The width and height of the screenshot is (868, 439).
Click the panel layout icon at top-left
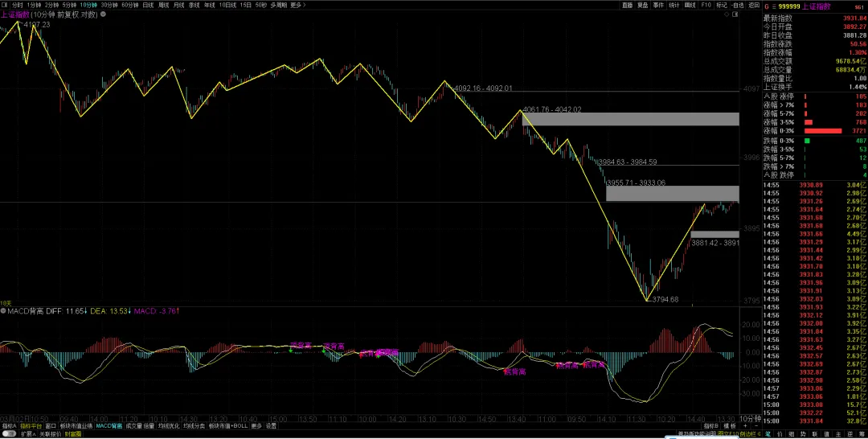click(4, 5)
